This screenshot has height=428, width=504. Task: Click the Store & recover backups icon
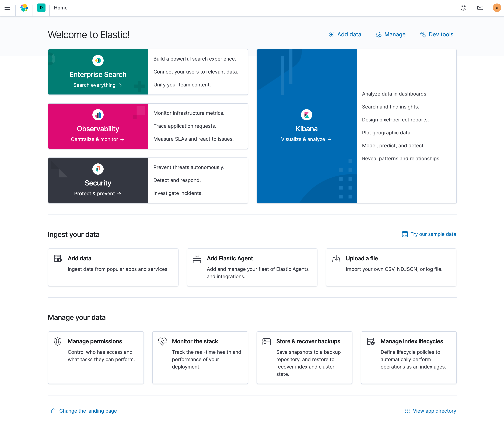267,342
